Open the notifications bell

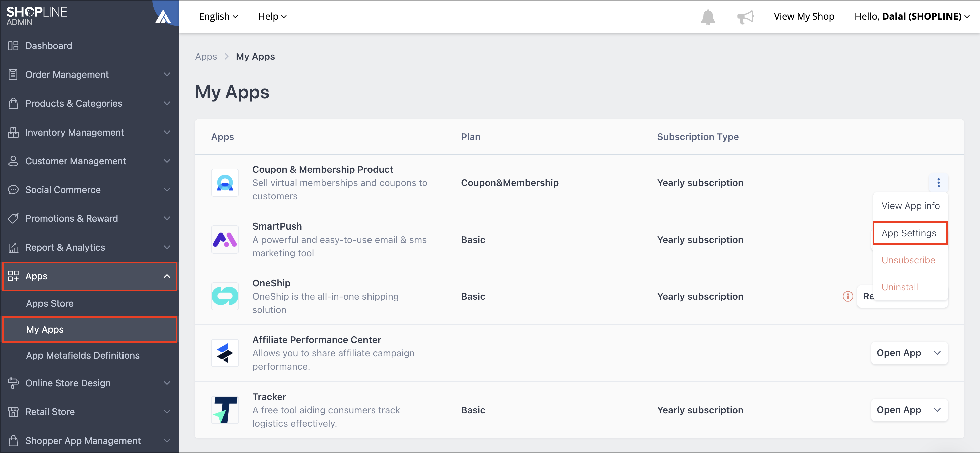pyautogui.click(x=708, y=17)
